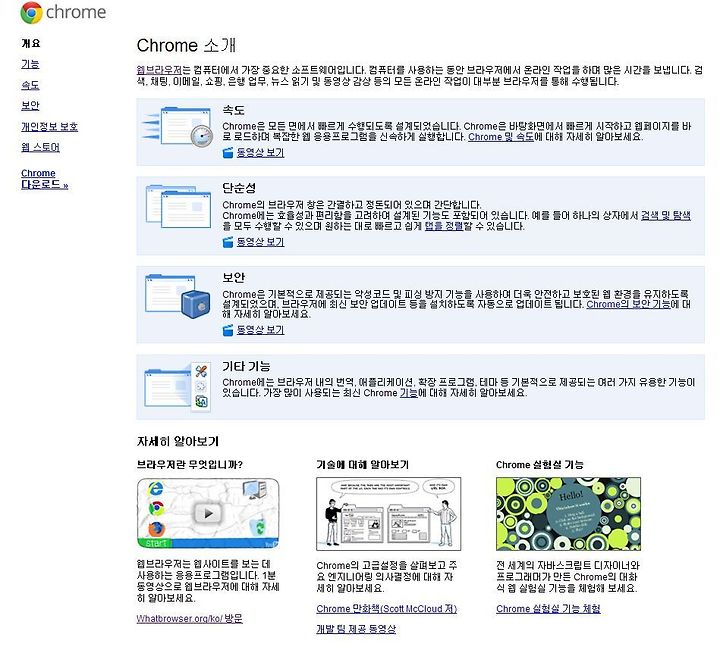Viewport: 720px width, 650px height.
Task: Click the Chrome icon in video thumbnail
Action: [x=156, y=508]
